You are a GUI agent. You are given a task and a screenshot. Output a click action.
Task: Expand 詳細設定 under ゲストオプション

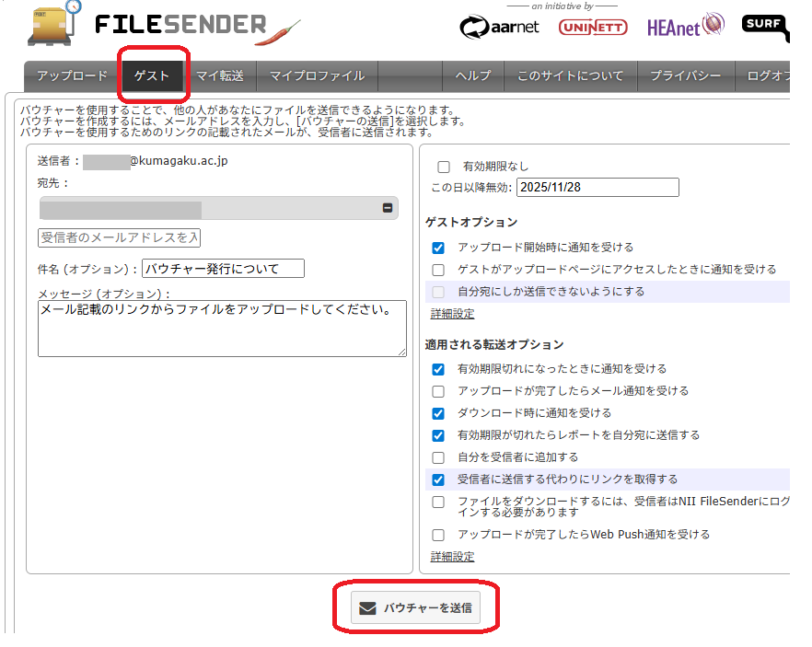point(452,314)
